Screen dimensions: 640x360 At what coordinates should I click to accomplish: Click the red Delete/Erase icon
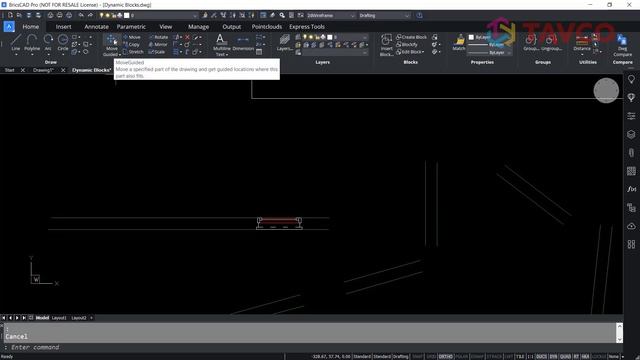click(187, 37)
